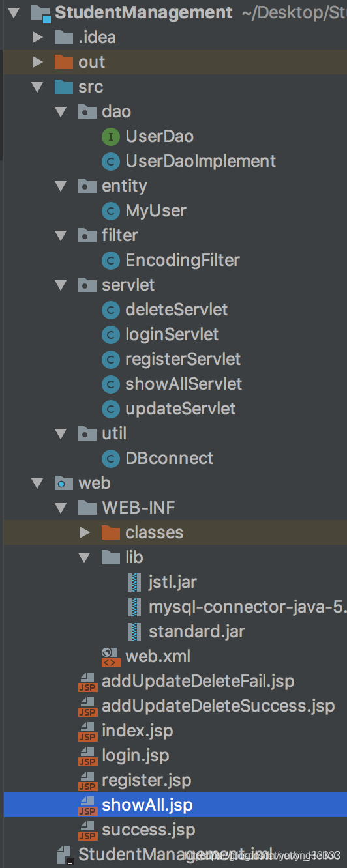
Task: Click the JSP icon of addUpdateDeleteFail.jsp
Action: click(87, 682)
